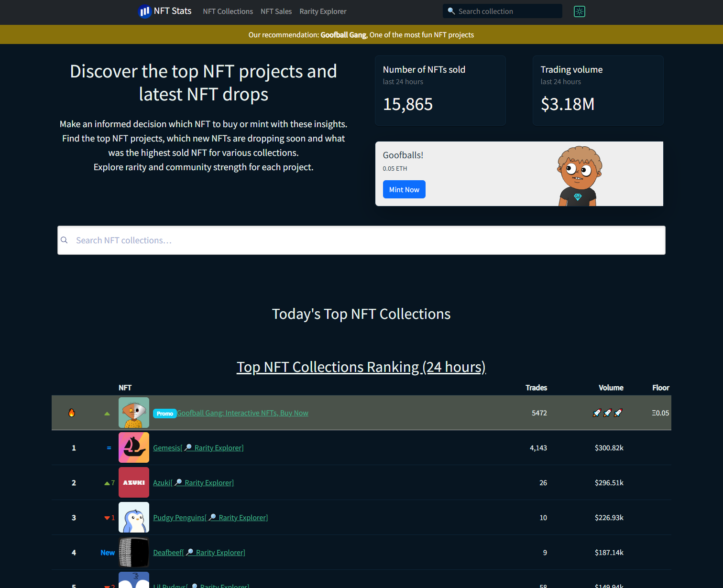Click the Trades column header
The image size is (723, 588).
tap(536, 388)
